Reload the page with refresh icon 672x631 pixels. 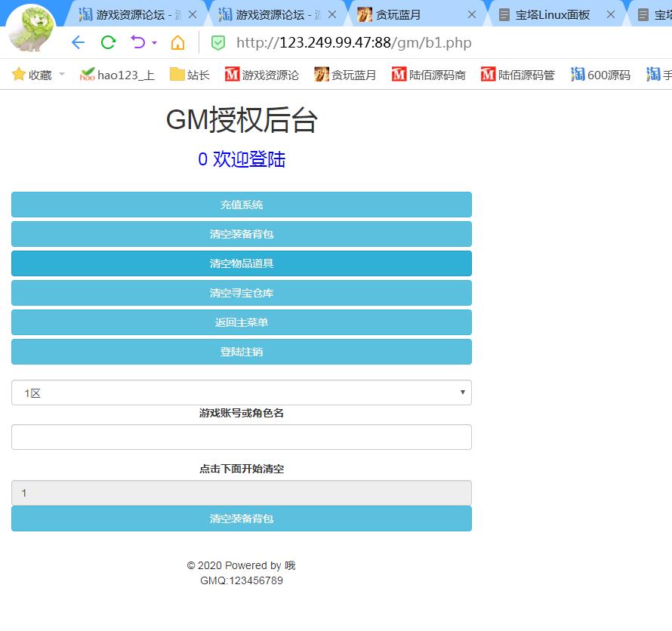tap(108, 42)
